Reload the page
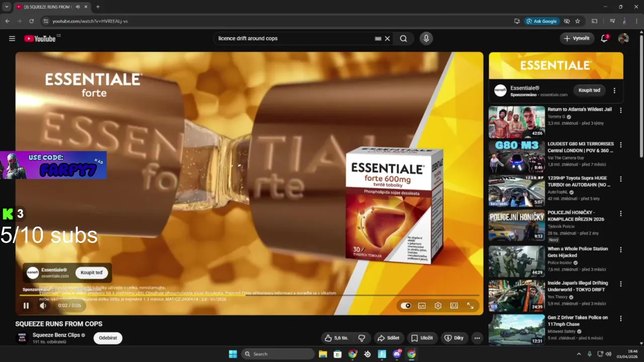This screenshot has width=644, height=362. [x=31, y=21]
